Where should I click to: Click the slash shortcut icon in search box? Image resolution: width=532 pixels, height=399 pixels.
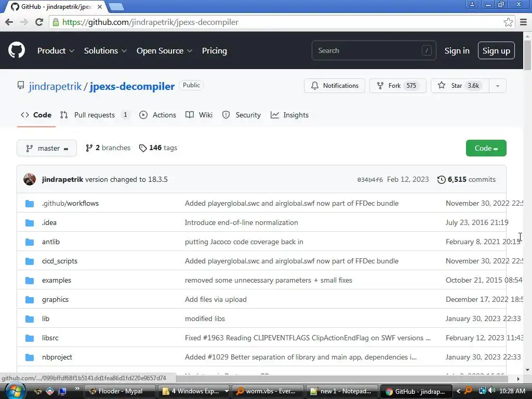pyautogui.click(x=427, y=50)
